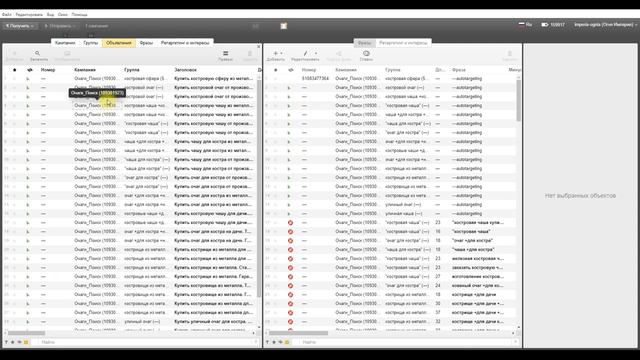Open dropdown arrow of right Найти field

coord(517,342)
